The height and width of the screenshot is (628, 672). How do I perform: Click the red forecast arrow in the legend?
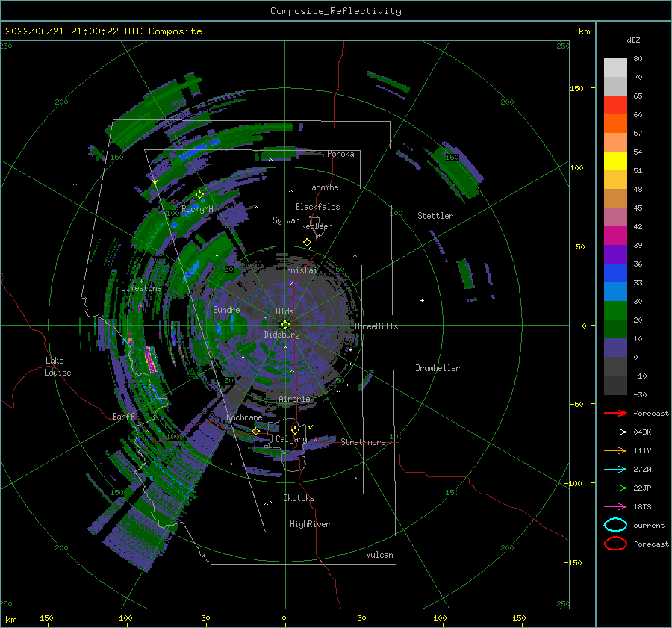(615, 413)
